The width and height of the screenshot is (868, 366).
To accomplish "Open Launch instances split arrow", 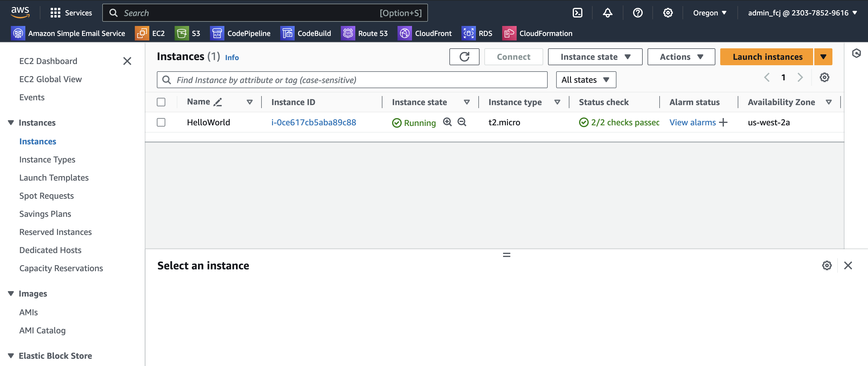I will pyautogui.click(x=823, y=57).
